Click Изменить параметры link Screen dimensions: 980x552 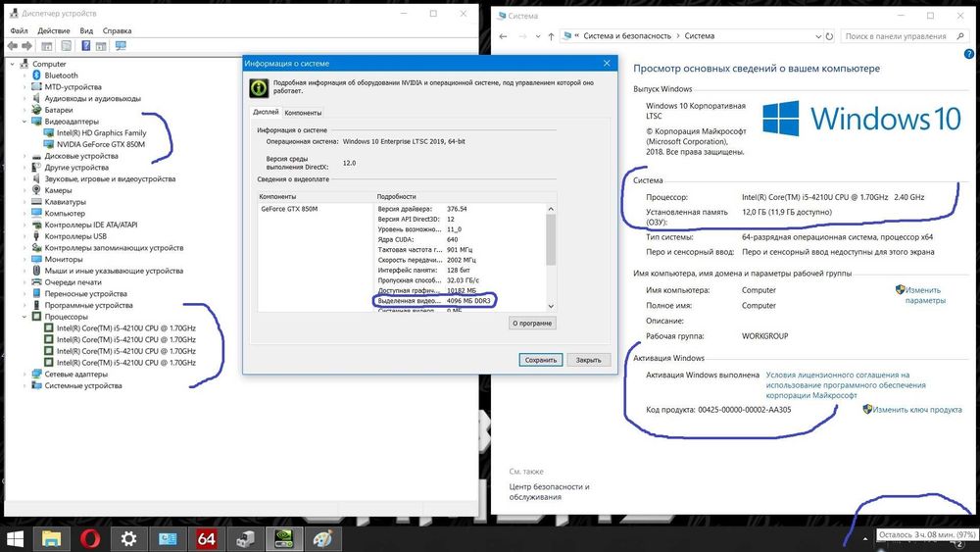tap(924, 295)
